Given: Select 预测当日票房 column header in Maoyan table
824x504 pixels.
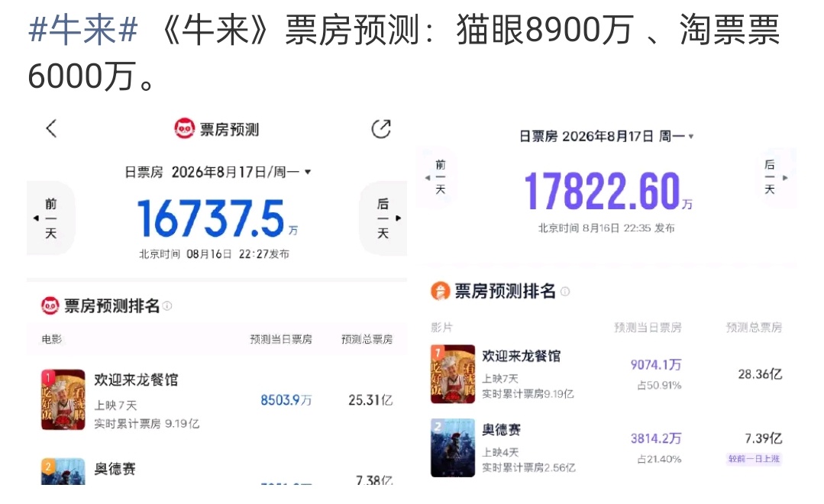Looking at the screenshot, I should (x=280, y=339).
